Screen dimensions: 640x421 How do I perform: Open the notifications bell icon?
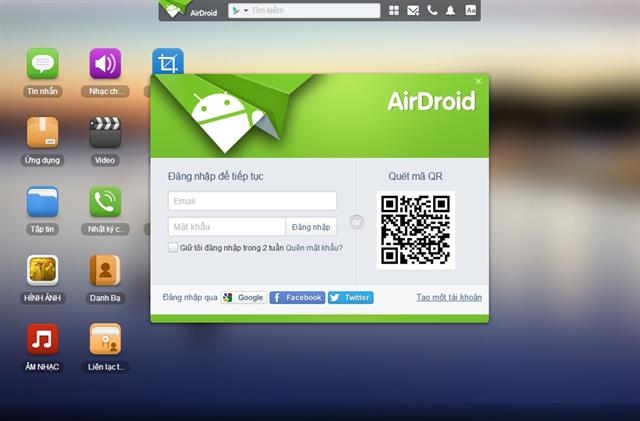[x=450, y=10]
